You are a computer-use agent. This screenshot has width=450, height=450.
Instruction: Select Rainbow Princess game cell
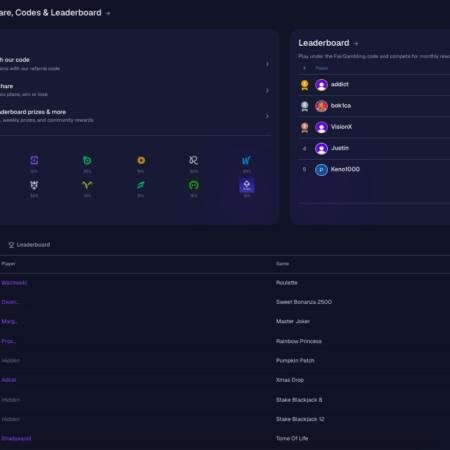click(x=299, y=341)
